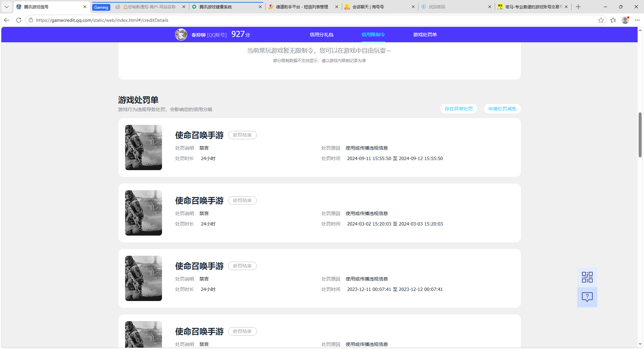This screenshot has height=349, width=644.
Task: Click game title in the 2024-09-11 penalty card
Action: tap(199, 135)
